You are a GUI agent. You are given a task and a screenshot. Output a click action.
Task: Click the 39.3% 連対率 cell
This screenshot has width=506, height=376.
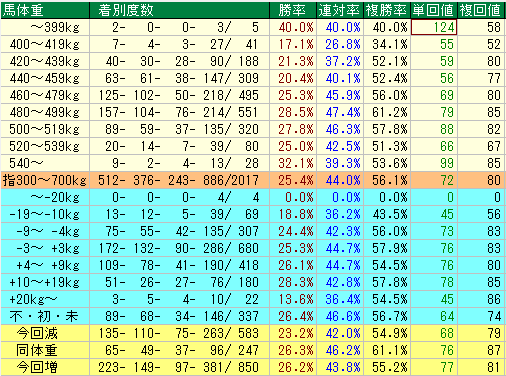point(340,163)
